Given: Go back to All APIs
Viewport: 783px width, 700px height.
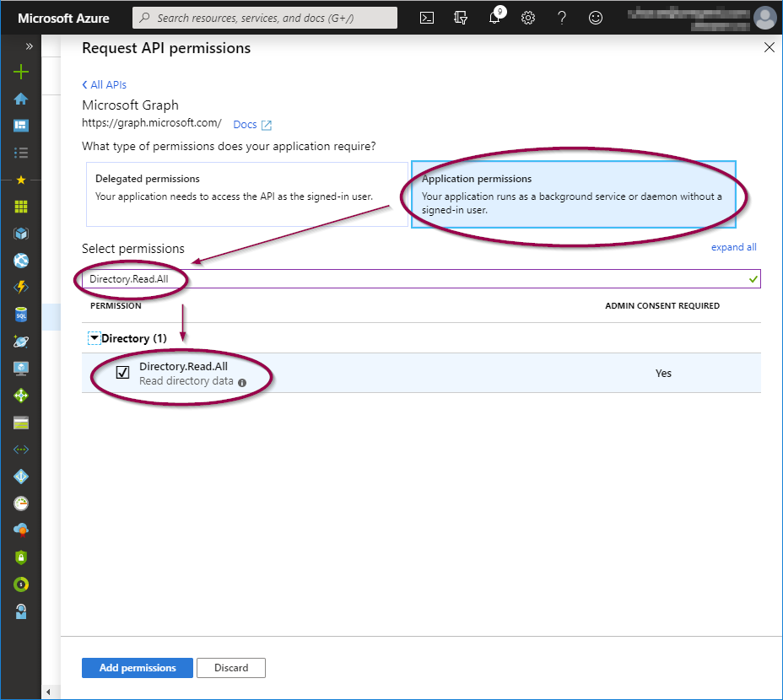Looking at the screenshot, I should coord(105,85).
